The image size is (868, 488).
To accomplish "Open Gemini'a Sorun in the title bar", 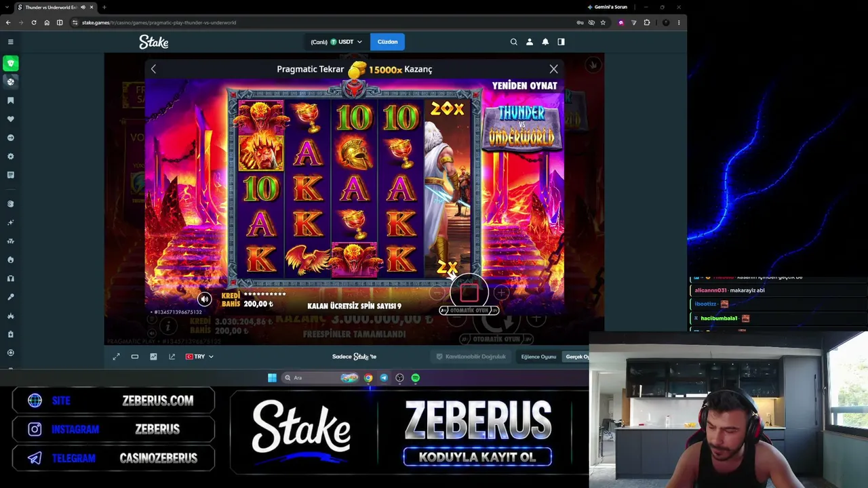I will 608,7.
